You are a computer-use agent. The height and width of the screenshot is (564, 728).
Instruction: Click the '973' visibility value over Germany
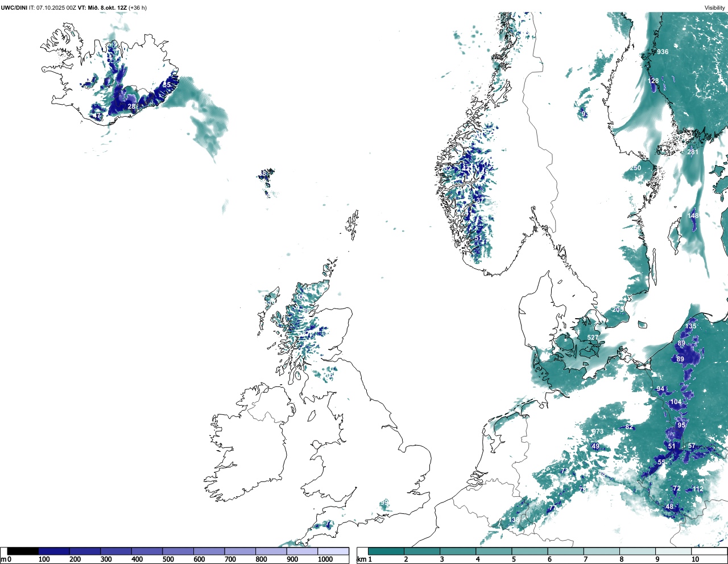[597, 431]
